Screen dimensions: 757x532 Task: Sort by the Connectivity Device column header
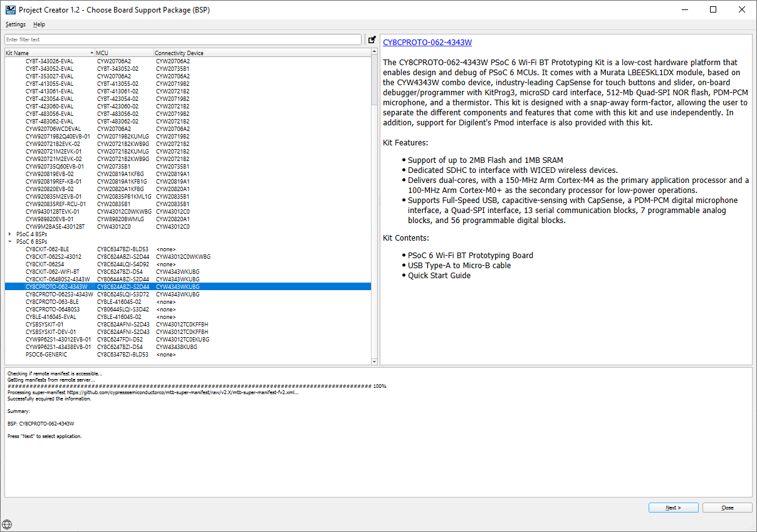point(262,53)
